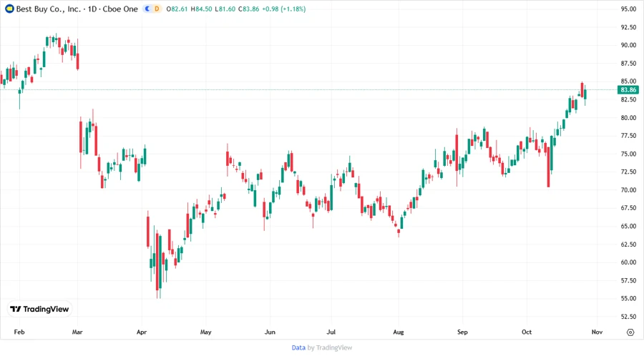Click the 'Nov' time axis label

[x=597, y=332]
